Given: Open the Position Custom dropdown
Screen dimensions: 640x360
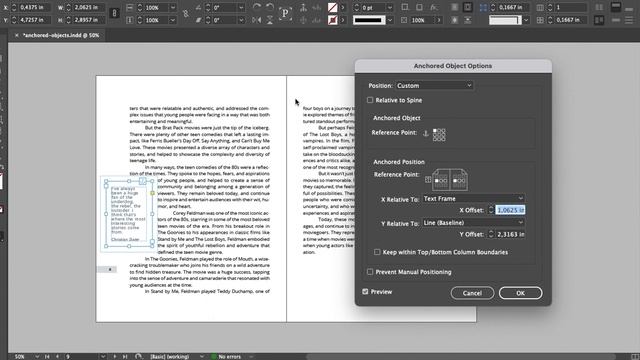Looking at the screenshot, I should (x=434, y=85).
